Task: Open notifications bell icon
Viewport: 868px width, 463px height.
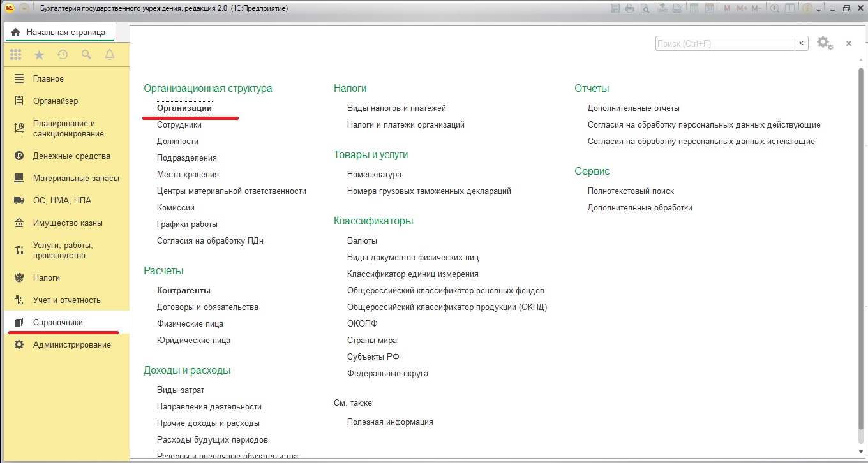Action: tap(110, 55)
